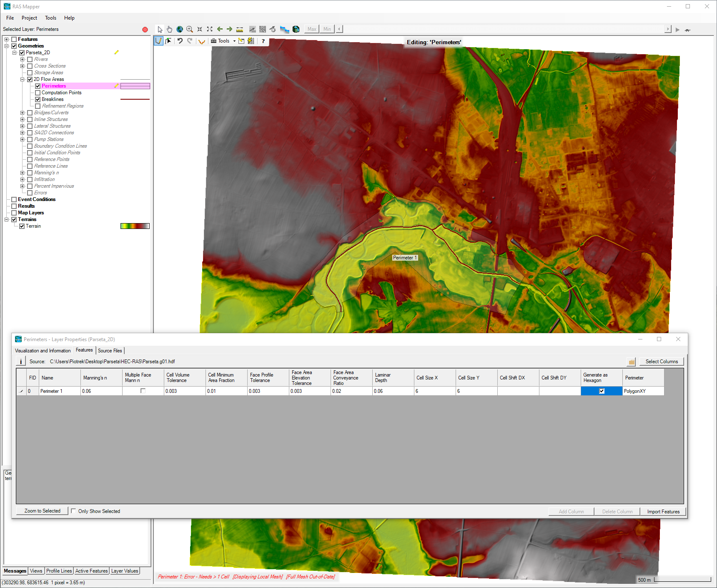The width and height of the screenshot is (717, 588).
Task: Uncheck the Breaklines layer checkbox
Action: [38, 99]
